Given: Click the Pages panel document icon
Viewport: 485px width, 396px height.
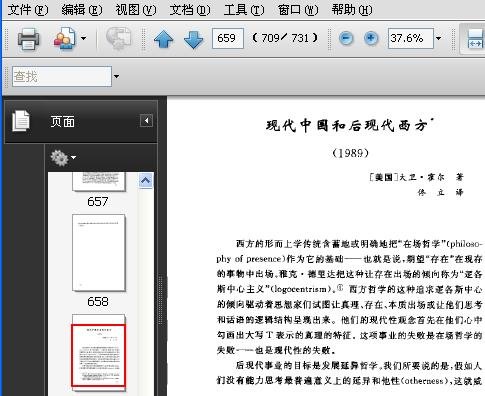Looking at the screenshot, I should click(x=21, y=121).
